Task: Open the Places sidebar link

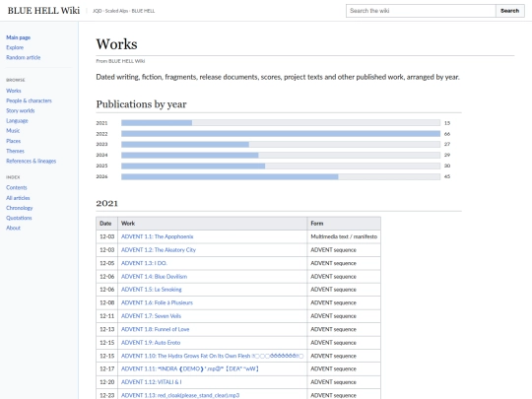Action: pyautogui.click(x=13, y=141)
